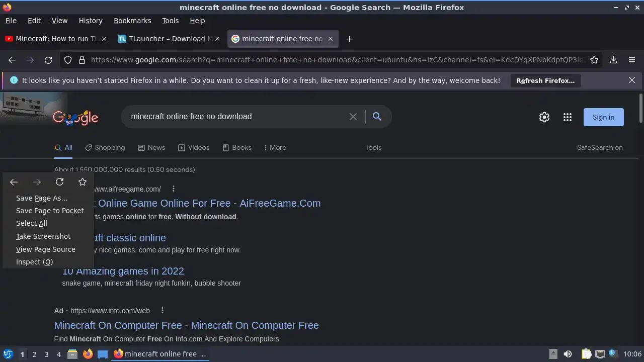The width and height of the screenshot is (644, 362).
Task: Choose View Page Source
Action: tap(46, 249)
